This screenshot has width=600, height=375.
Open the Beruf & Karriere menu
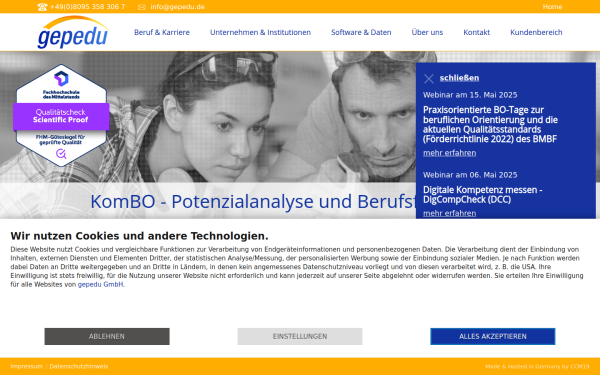[162, 32]
